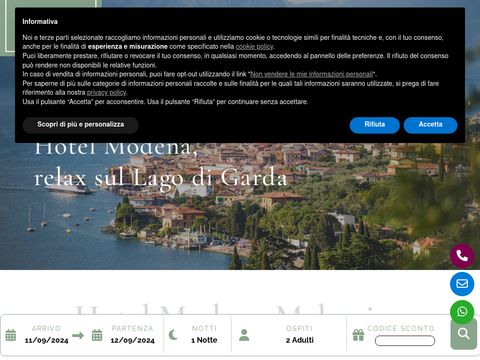Click the Rifiuta cookie button
The width and height of the screenshot is (480, 360).
pos(375,125)
